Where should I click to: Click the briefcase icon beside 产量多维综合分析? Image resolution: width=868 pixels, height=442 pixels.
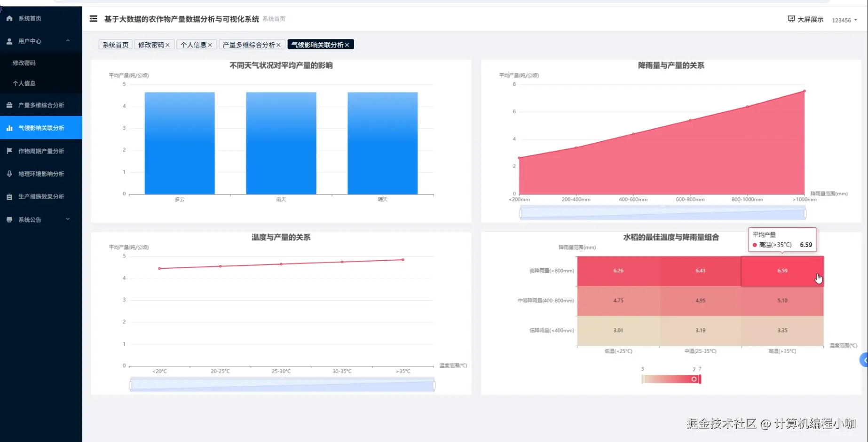coord(9,105)
